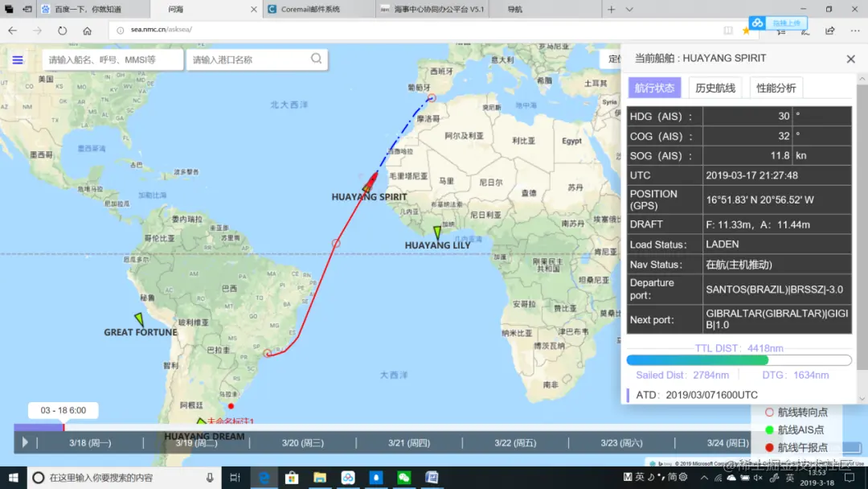Screen dimensions: 868x489
Task: Toggle the muted volume tray icon
Action: (758, 478)
